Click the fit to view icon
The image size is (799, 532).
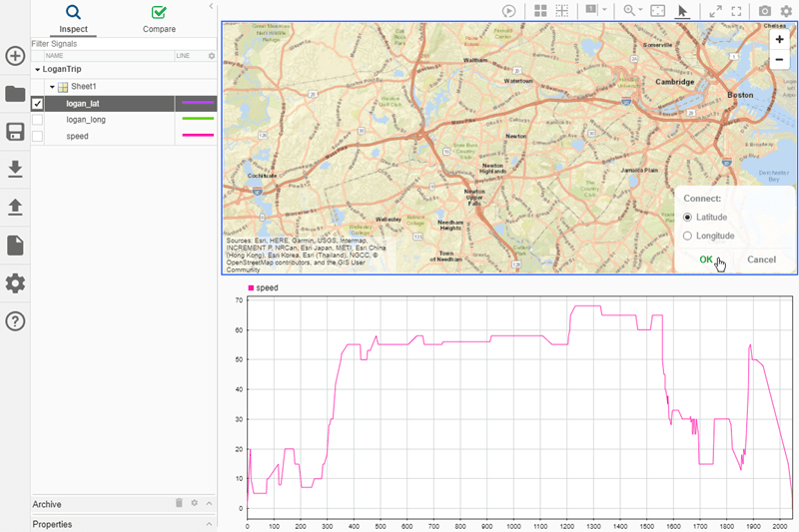tap(658, 11)
